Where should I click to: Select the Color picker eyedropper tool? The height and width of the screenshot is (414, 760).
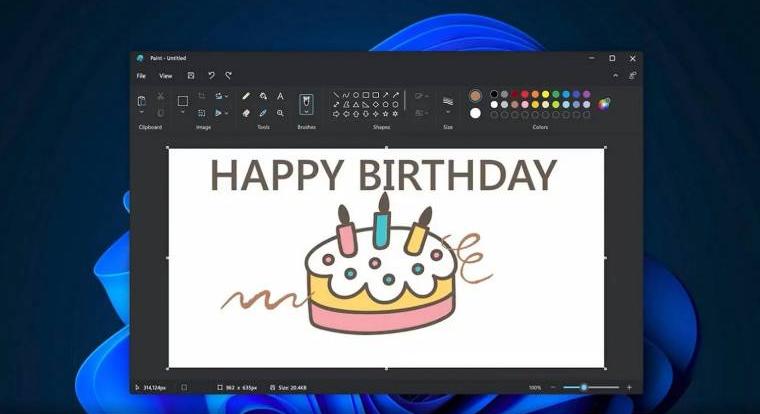pos(263,113)
